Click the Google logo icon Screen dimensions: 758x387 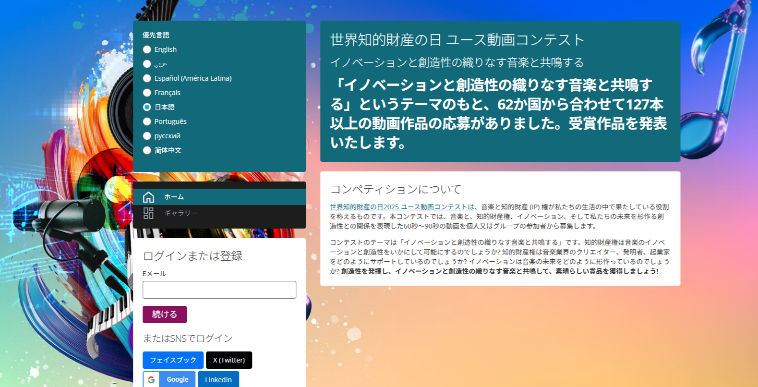[151, 380]
